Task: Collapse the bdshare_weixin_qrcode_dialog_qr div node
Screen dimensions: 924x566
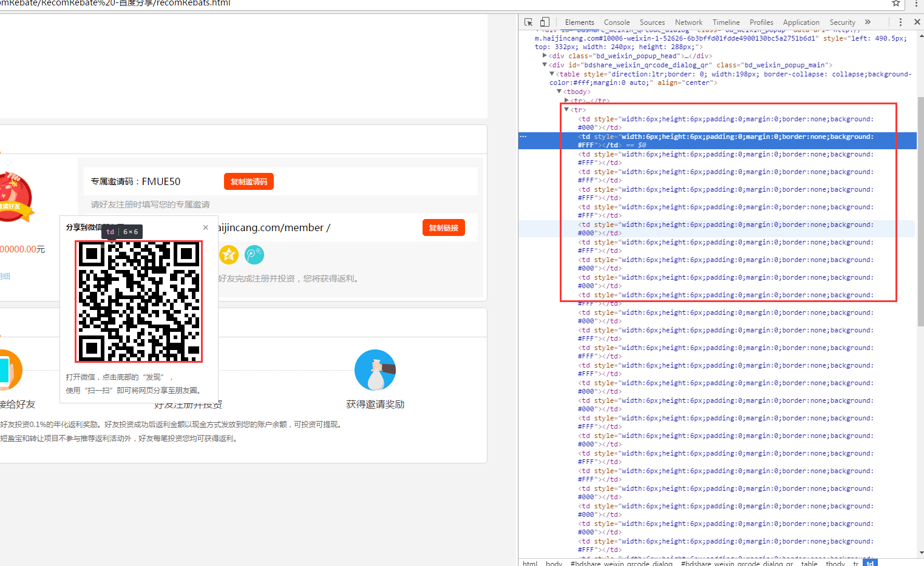Action: 545,65
